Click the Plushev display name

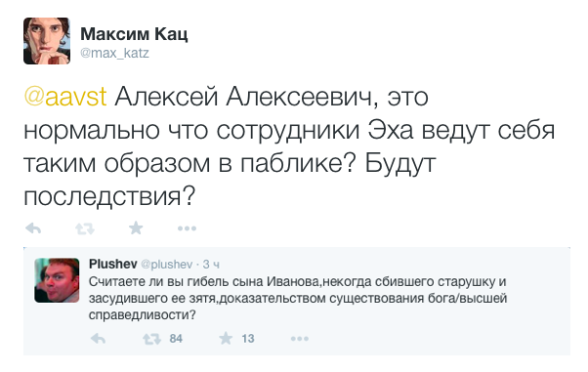113,264
